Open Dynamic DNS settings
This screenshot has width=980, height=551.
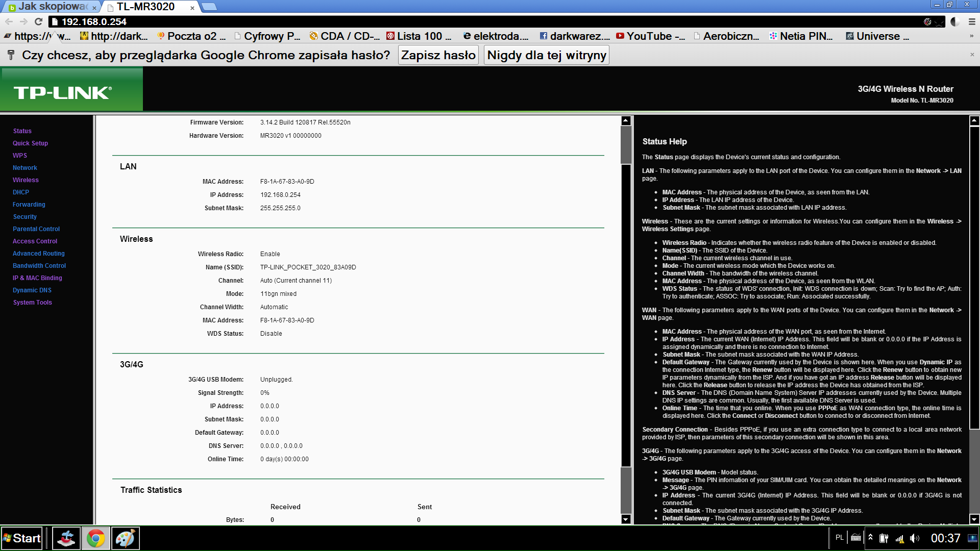point(32,290)
